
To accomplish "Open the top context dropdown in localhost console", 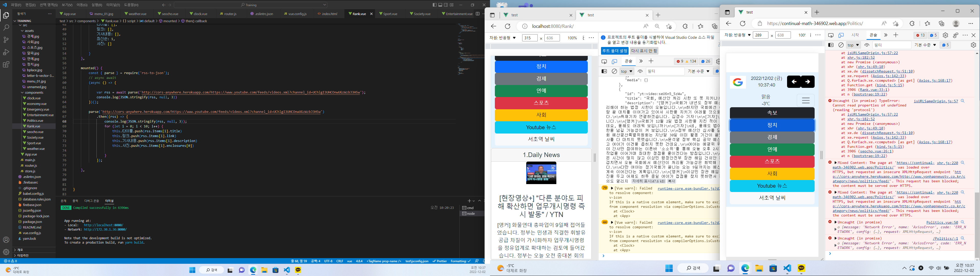I will pos(627,71).
